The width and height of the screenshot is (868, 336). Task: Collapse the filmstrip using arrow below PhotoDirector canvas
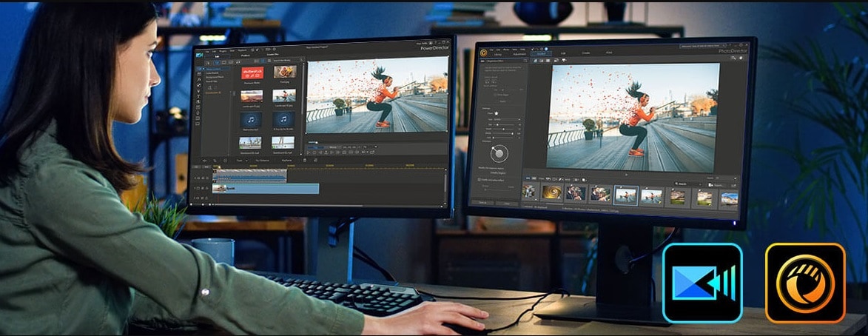(626, 175)
